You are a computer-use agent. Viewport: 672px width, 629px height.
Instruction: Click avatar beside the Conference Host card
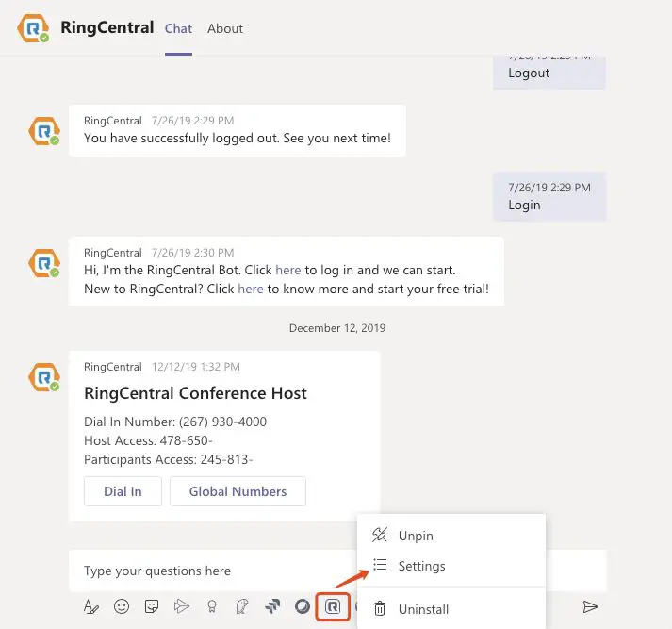pyautogui.click(x=44, y=377)
